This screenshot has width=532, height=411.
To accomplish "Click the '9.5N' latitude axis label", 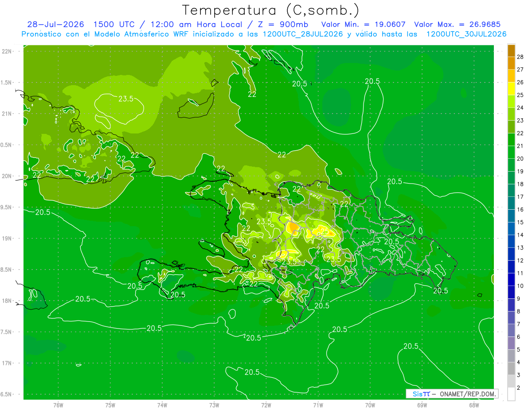I will 7,207.
